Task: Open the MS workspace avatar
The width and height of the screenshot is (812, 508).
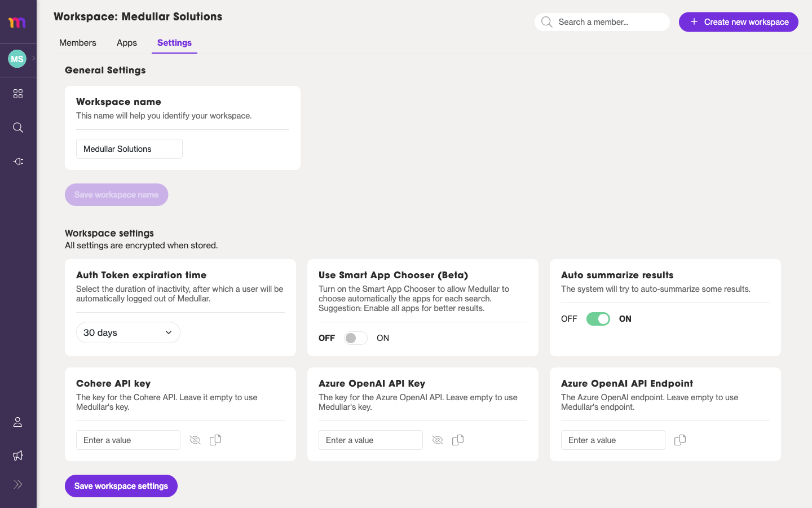Action: point(17,59)
